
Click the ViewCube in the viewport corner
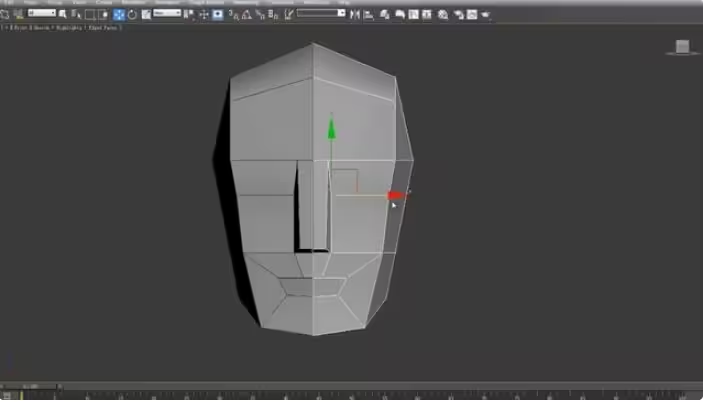tap(682, 47)
